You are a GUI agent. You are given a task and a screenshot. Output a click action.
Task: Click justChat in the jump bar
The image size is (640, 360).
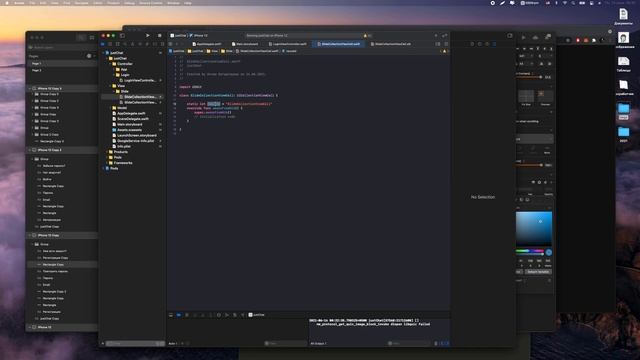176,51
